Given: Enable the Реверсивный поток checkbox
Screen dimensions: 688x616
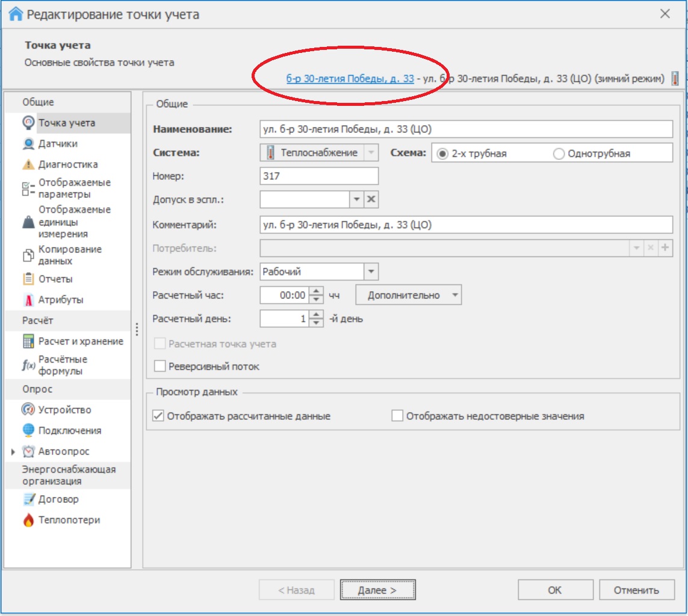Looking at the screenshot, I should click(160, 366).
